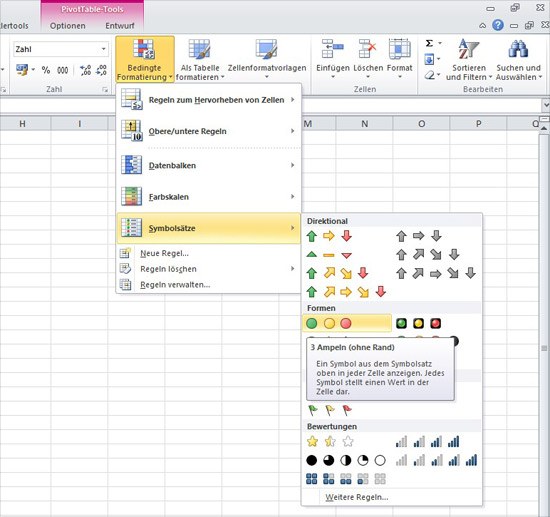Choose 5 gray arrows icon set
550x517 pixels.
[436, 273]
